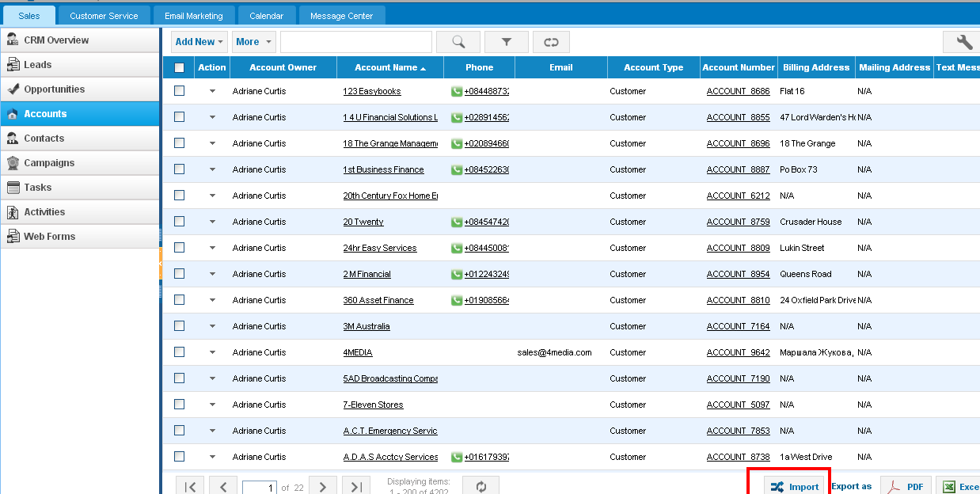
Task: Expand the action menu for A.D.A.S Acctcy Services
Action: pos(212,458)
